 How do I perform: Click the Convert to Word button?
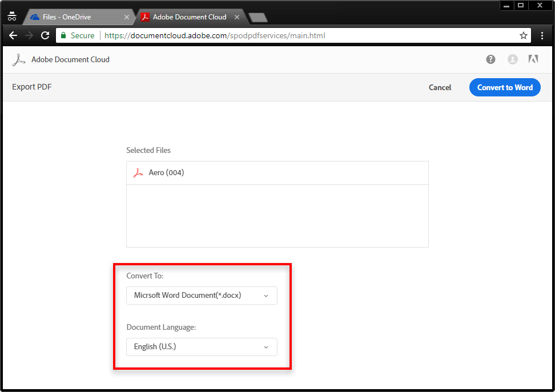tap(505, 87)
